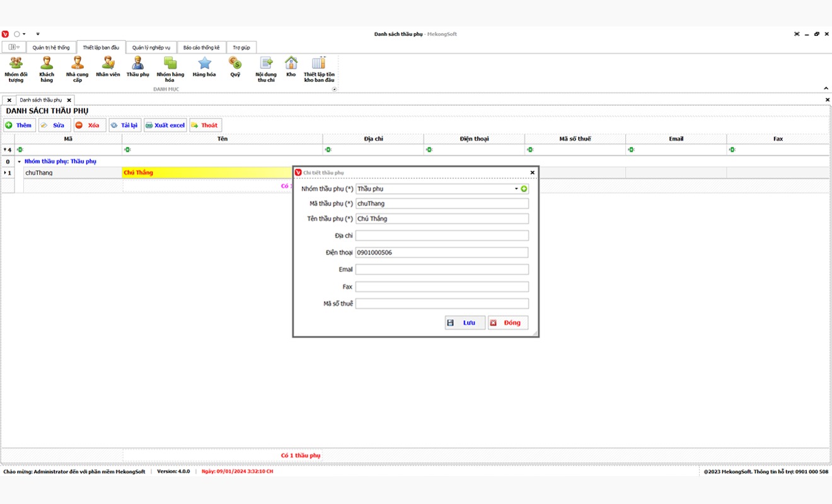Open the Báo cáo thống kê tab
This screenshot has width=832, height=504.
click(201, 48)
